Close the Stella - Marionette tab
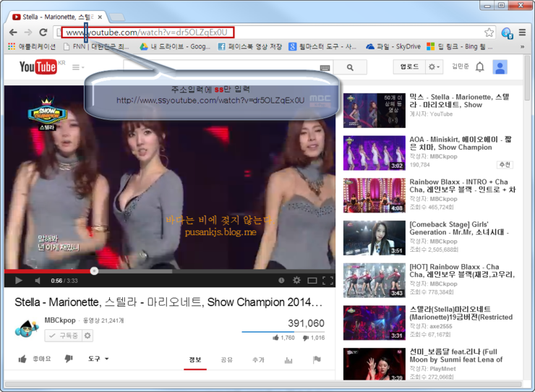Screen dimensions: 535x392 point(100,17)
